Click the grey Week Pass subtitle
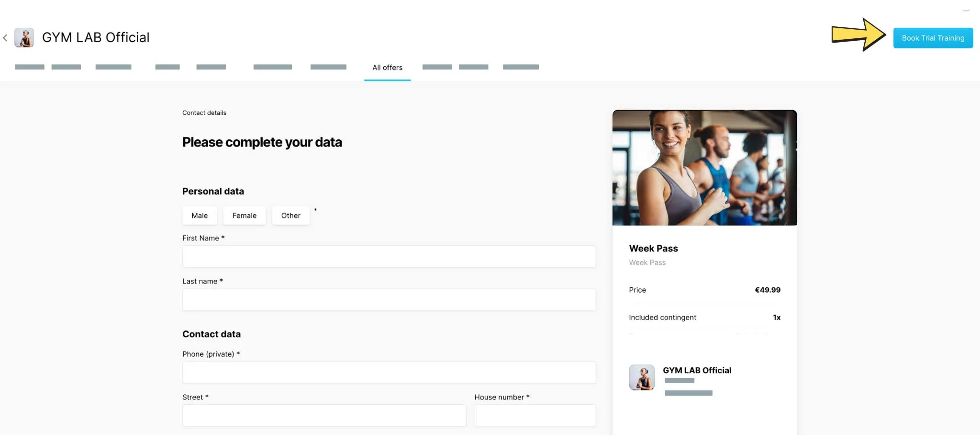The height and width of the screenshot is (445, 980). [647, 262]
